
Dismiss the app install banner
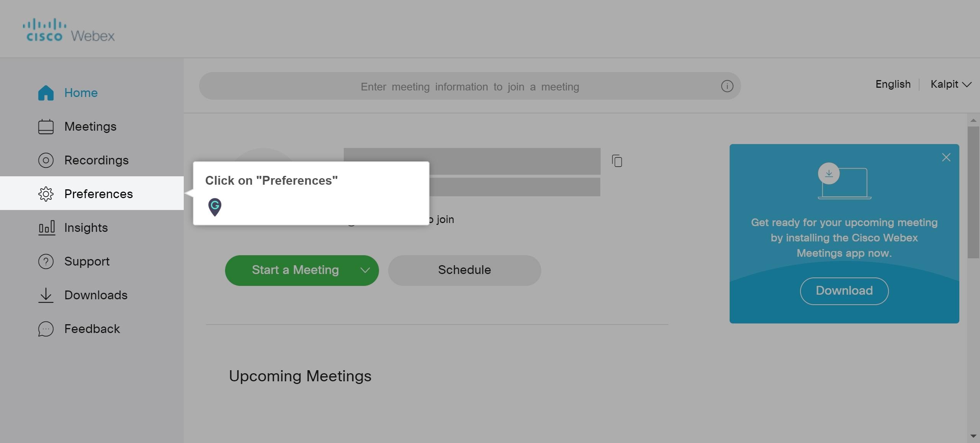947,157
